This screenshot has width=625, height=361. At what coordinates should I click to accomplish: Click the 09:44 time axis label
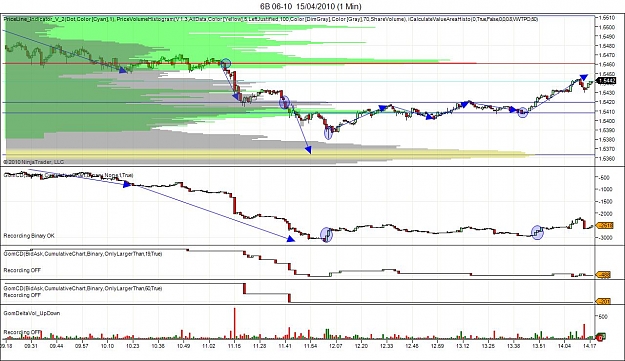point(56,346)
